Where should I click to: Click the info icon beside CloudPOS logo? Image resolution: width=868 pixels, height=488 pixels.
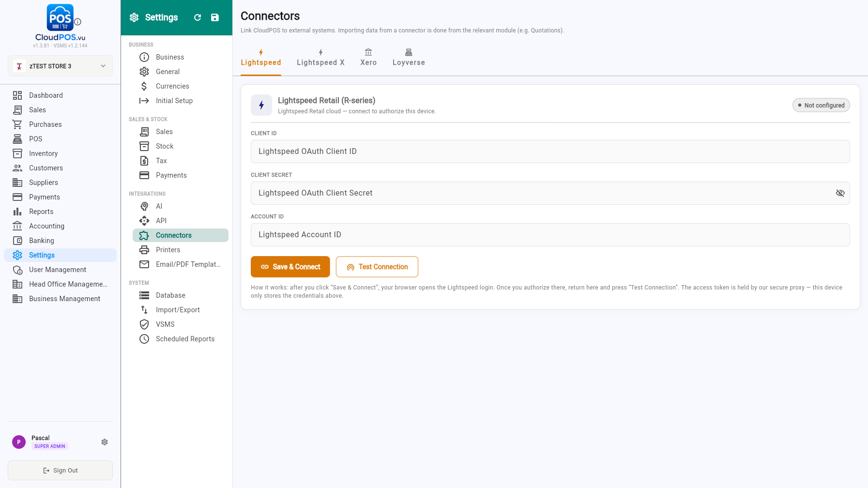77,22
